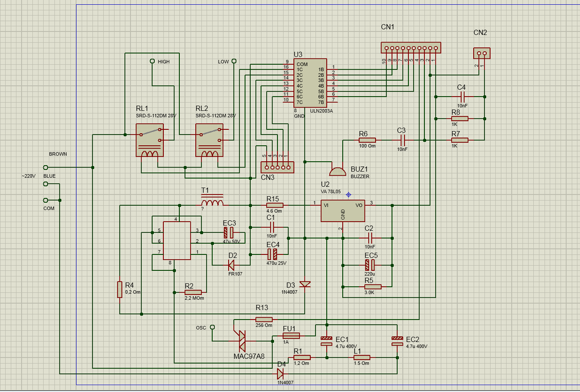Click the BUZ1 buzzer symbol
Screen dimensions: 580x392
click(337, 171)
